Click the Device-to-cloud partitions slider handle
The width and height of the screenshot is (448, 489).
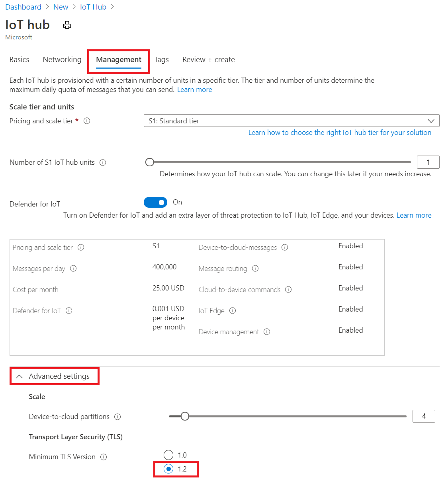coord(185,416)
